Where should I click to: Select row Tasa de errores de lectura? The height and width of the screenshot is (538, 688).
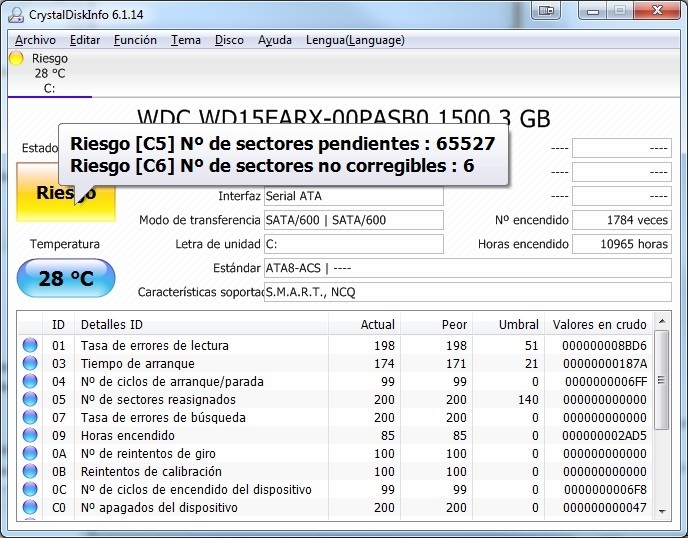pos(335,345)
